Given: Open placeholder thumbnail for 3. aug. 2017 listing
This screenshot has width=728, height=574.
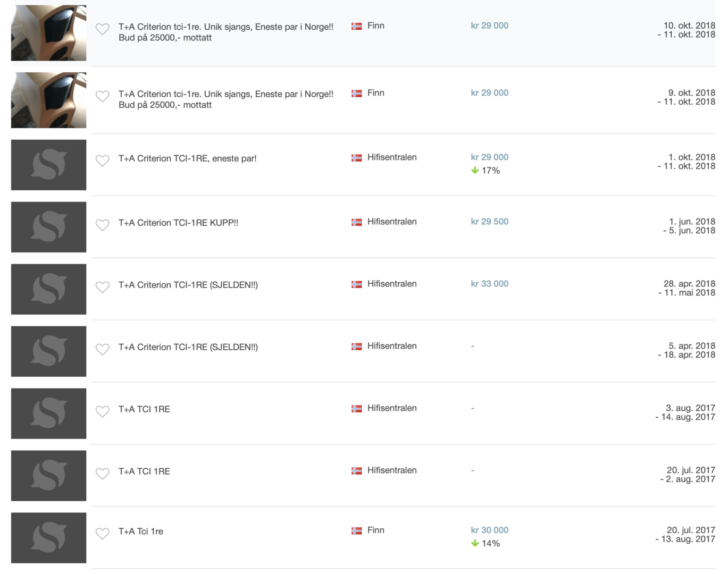Looking at the screenshot, I should coord(48,413).
